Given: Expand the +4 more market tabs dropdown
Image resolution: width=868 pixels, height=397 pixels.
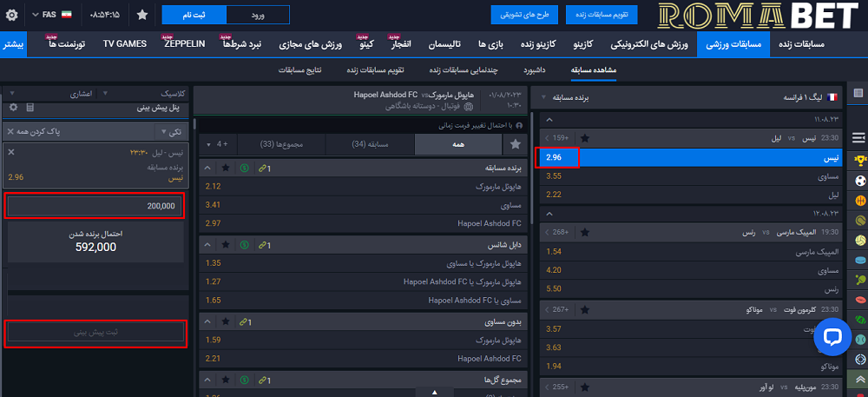Looking at the screenshot, I should tap(218, 144).
